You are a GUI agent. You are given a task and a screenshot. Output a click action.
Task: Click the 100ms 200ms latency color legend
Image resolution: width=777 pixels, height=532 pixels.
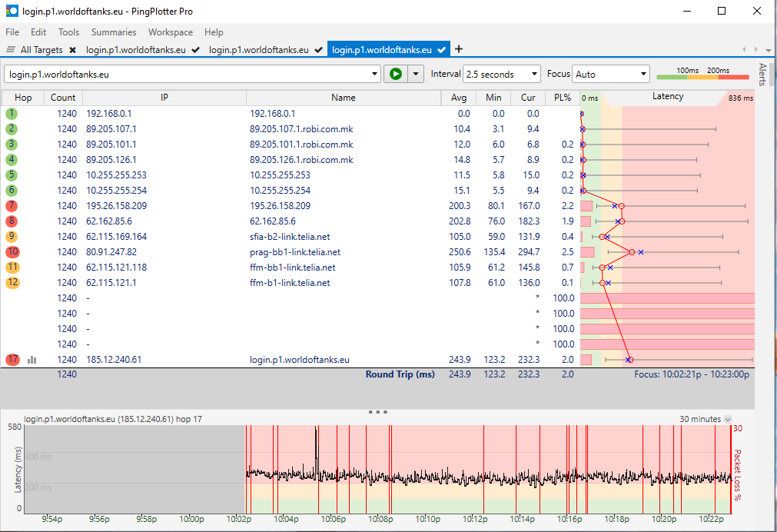coord(702,73)
